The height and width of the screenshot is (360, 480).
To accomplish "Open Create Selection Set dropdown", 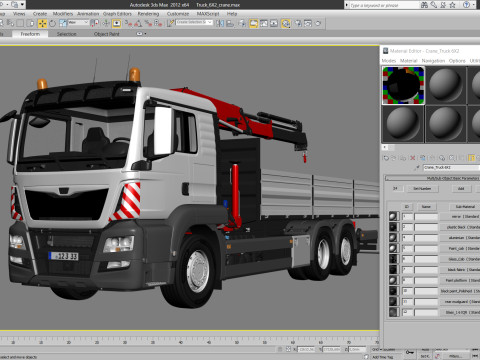I will coord(194,22).
